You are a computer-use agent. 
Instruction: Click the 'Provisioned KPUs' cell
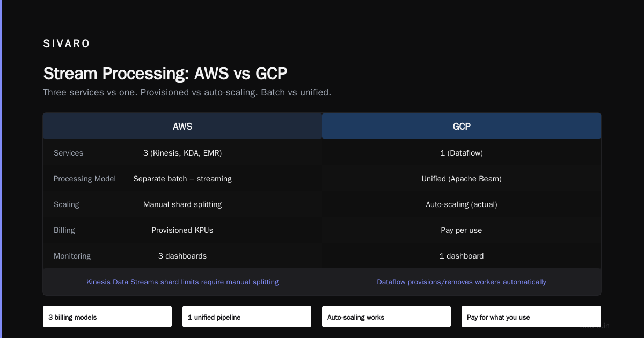pos(182,230)
